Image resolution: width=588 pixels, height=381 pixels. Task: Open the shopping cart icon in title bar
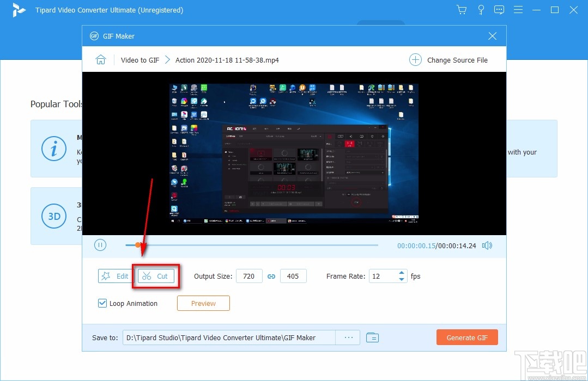point(462,10)
